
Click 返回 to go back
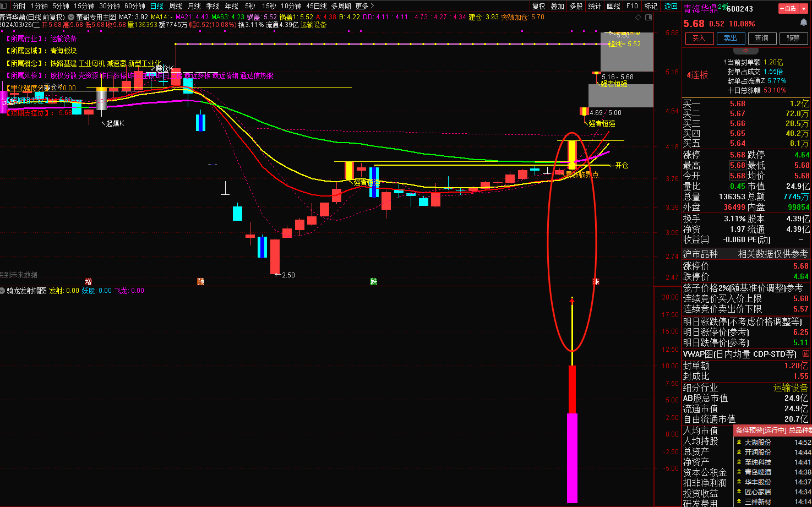[671, 6]
